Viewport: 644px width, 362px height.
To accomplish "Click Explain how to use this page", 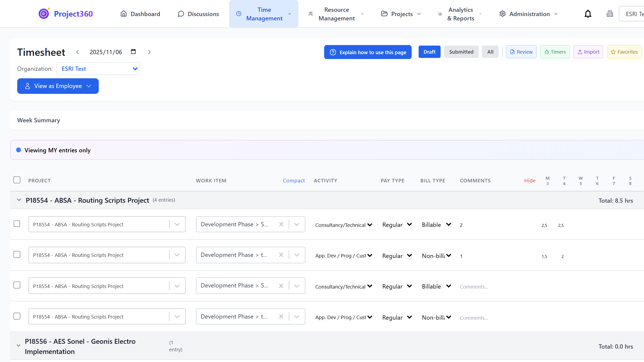I will 367,52.
